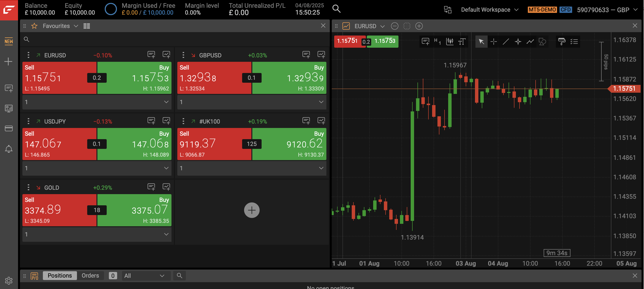Buy EURUSD at 1.15753 in tile
The height and width of the screenshot is (289, 644).
pyautogui.click(x=134, y=78)
